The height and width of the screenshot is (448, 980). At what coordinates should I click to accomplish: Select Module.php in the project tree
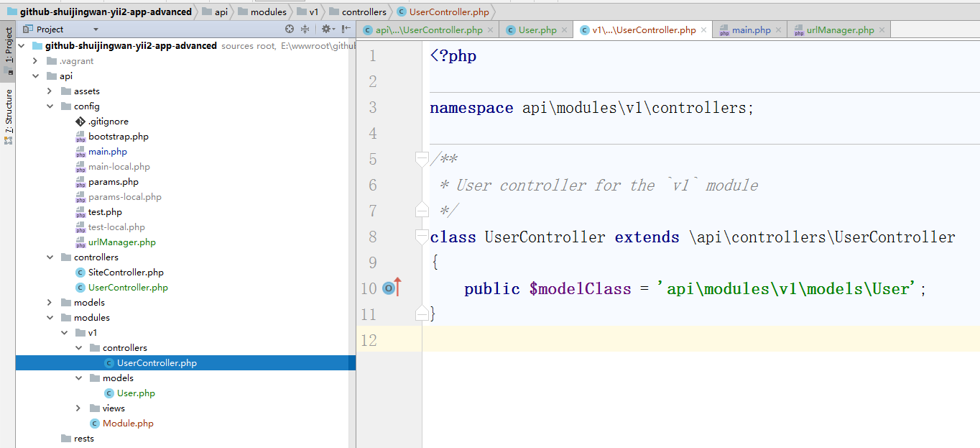pos(128,424)
